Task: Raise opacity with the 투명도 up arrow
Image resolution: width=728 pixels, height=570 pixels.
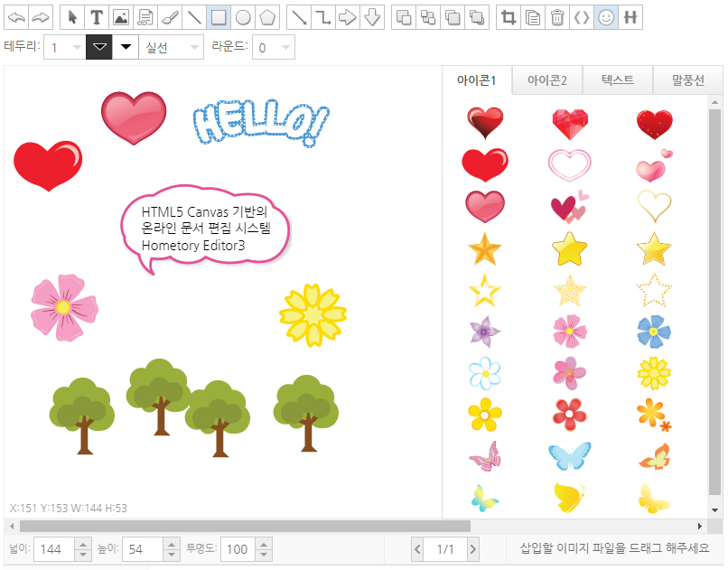Action: [264, 545]
